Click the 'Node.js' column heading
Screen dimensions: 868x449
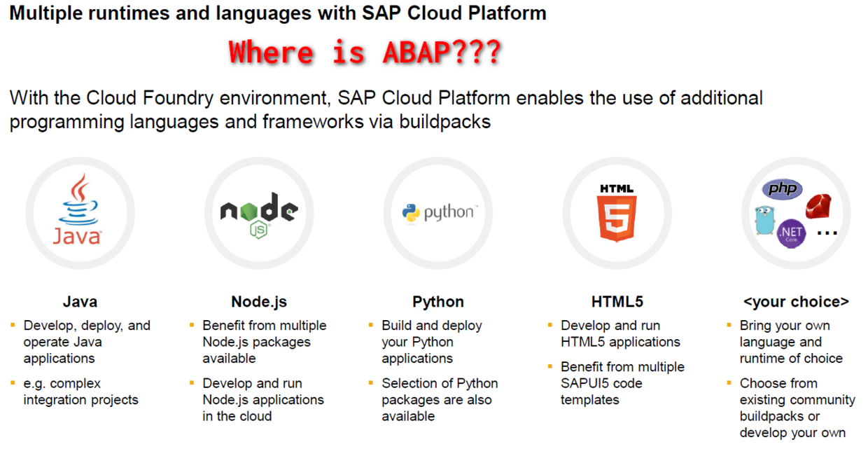point(259,302)
